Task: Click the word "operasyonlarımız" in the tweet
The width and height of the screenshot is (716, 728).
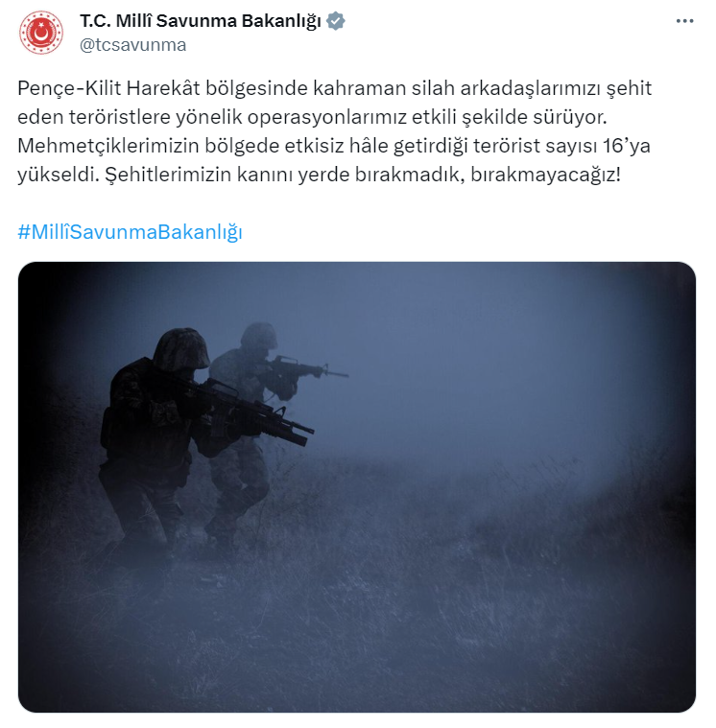Action: pos(326,118)
